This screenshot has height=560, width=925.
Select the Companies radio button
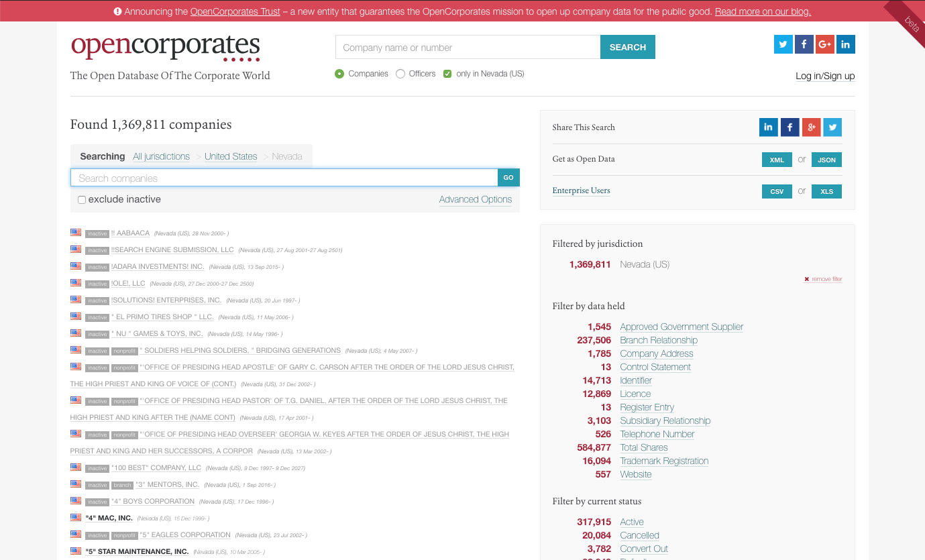339,74
